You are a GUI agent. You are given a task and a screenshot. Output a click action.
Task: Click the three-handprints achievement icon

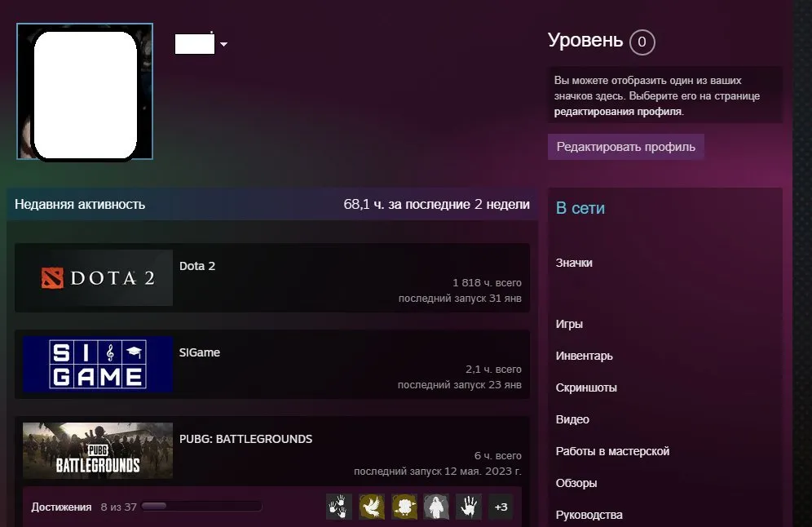pos(339,507)
